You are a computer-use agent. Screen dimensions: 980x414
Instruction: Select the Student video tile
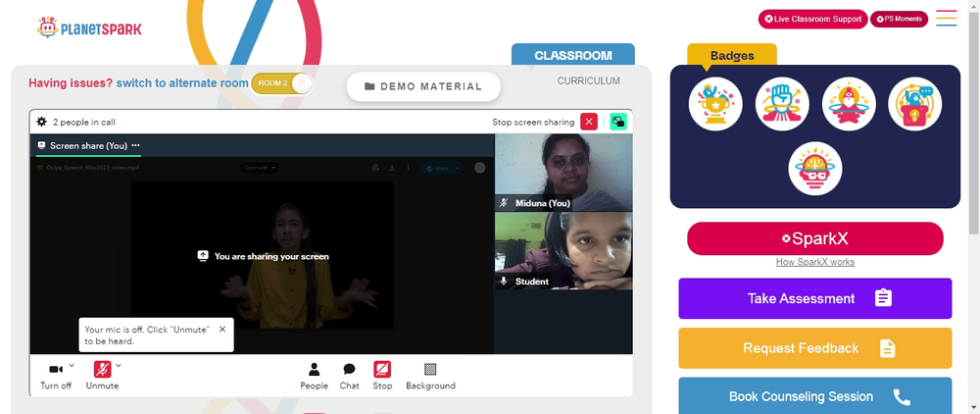pos(563,251)
